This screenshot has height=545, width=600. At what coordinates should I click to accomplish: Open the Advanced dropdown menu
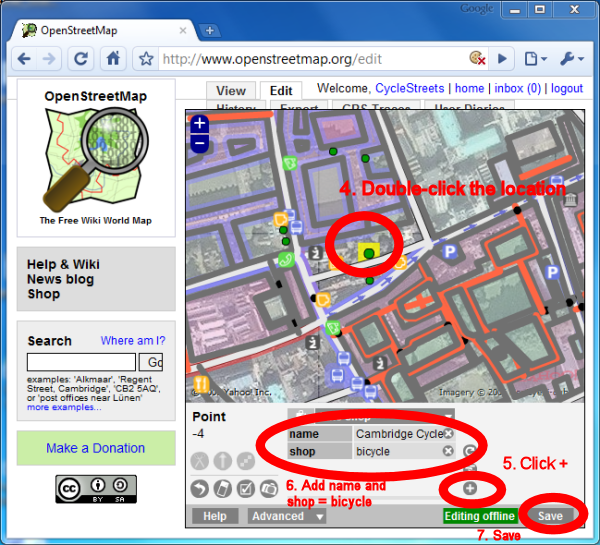tap(287, 516)
